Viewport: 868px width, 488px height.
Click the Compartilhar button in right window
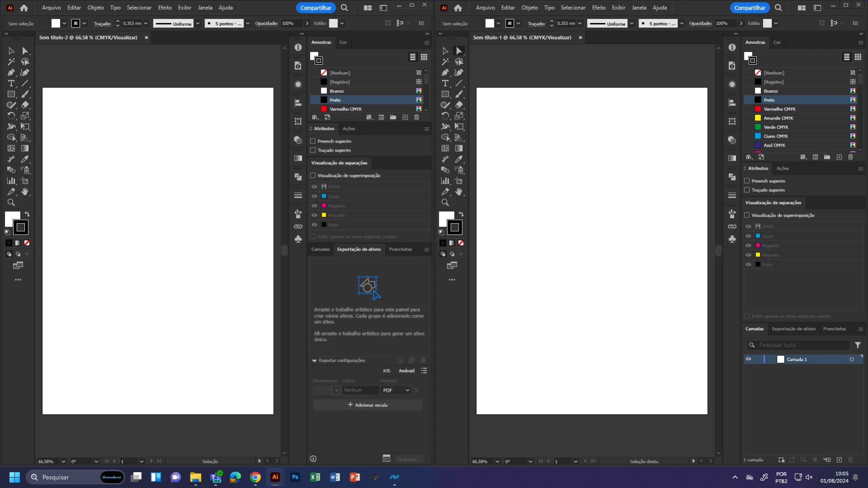749,8
